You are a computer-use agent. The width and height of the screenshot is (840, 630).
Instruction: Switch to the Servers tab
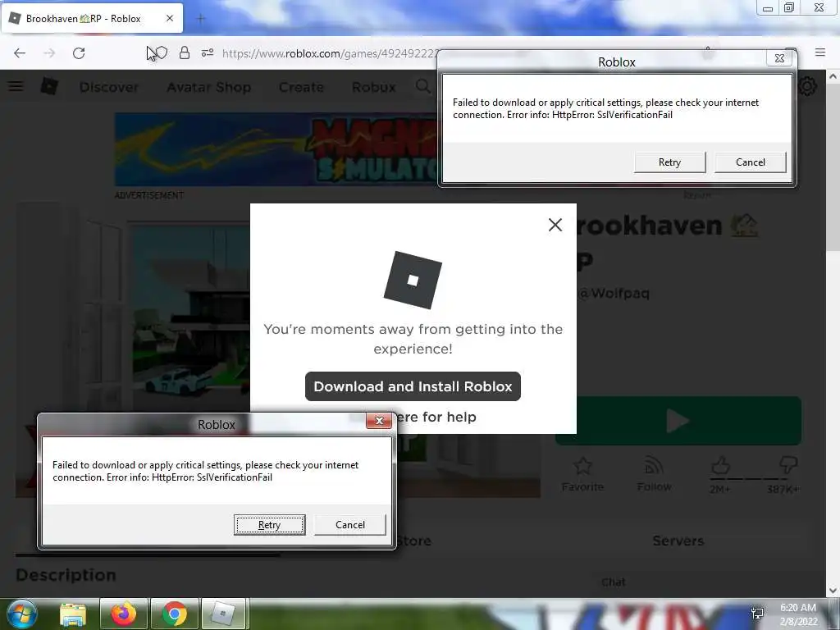(678, 541)
